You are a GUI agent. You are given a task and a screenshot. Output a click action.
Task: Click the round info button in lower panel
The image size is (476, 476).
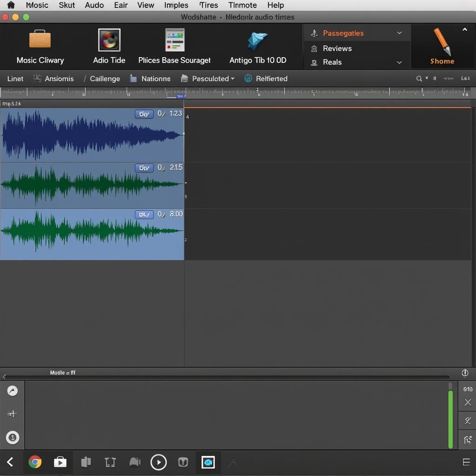(x=13, y=437)
